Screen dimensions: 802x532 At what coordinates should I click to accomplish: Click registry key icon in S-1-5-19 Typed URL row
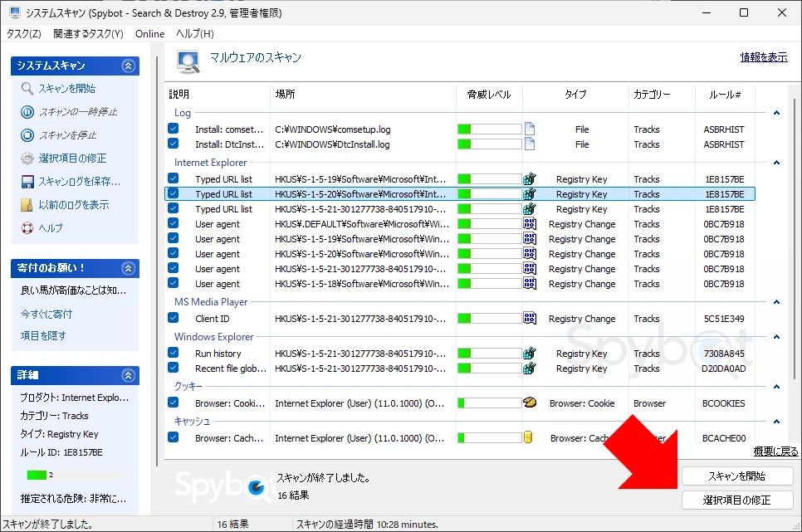[x=530, y=179]
